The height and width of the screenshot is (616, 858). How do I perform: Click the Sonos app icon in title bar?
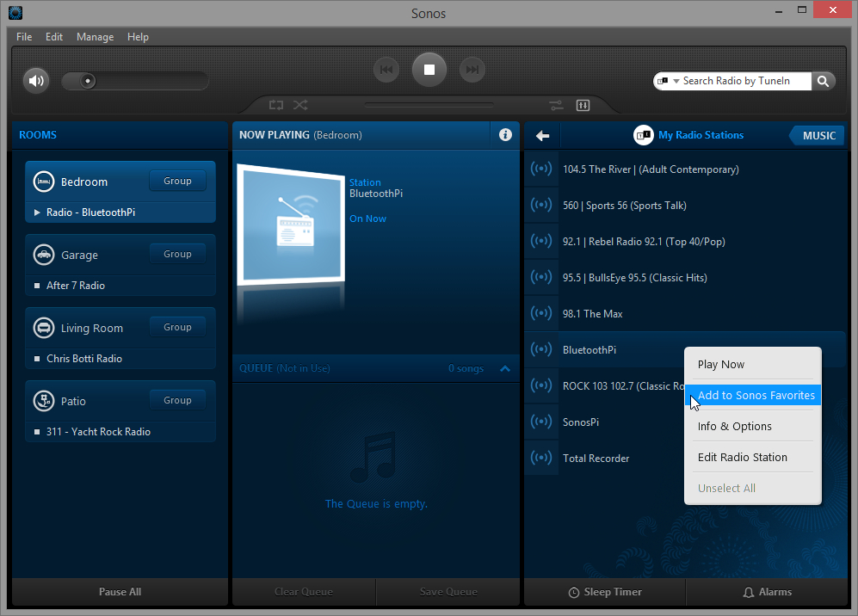(x=15, y=13)
